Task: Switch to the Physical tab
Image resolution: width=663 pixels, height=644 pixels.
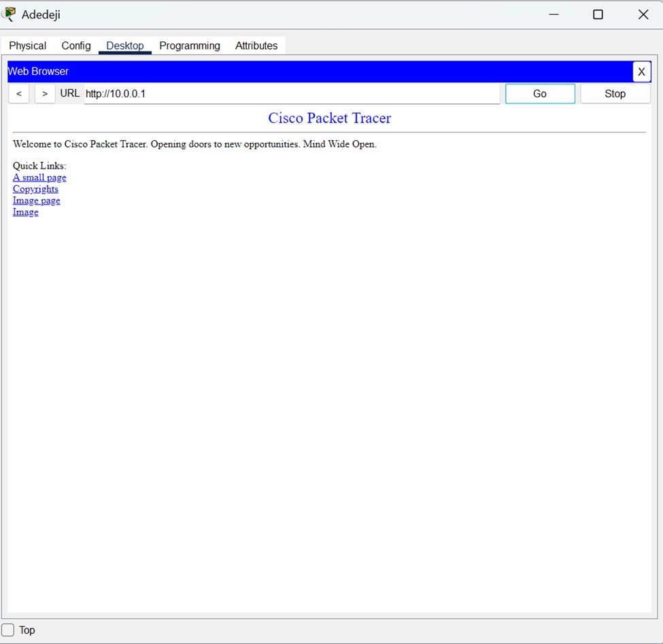Action: (27, 46)
